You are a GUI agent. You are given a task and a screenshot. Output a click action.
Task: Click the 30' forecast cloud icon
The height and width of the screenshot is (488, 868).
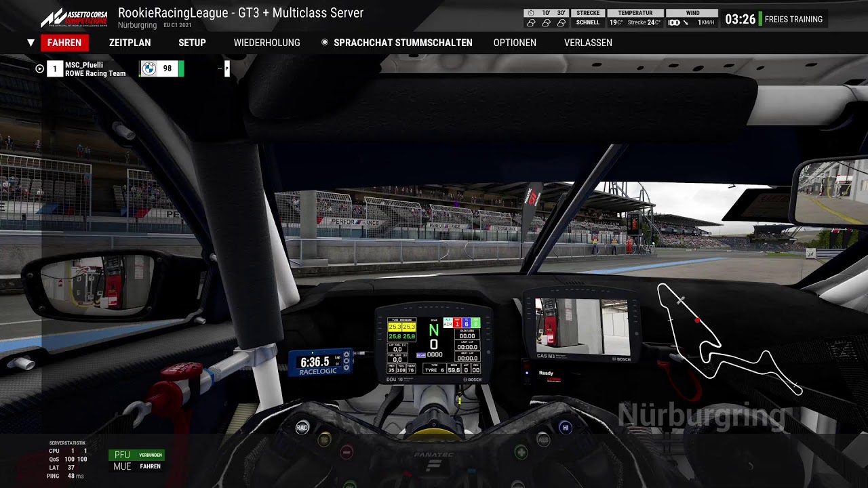pyautogui.click(x=561, y=22)
